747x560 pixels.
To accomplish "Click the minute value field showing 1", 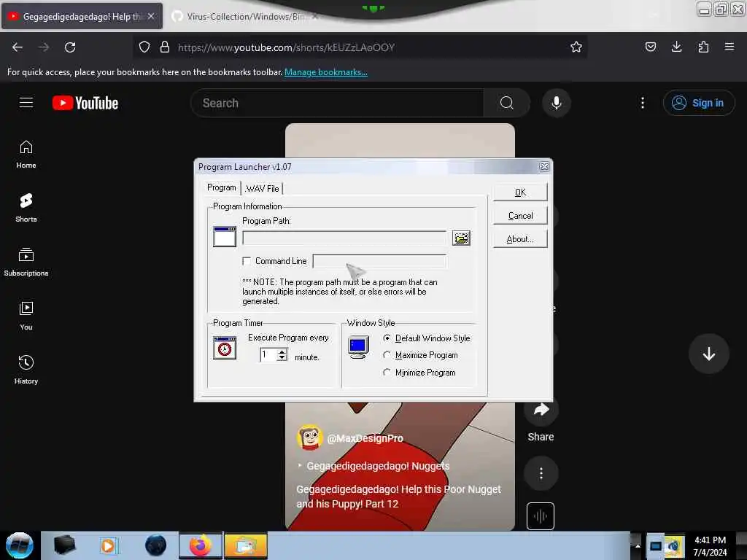I will tap(268, 355).
